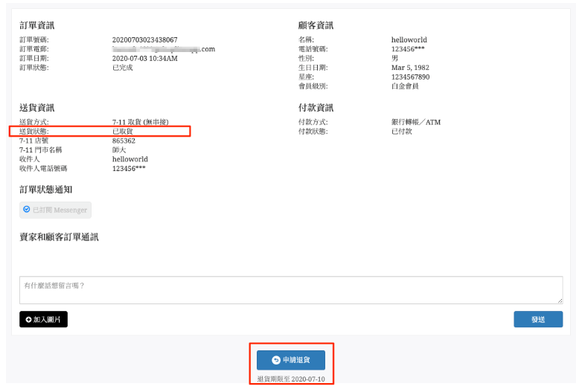Viewport: 582px width, 392px height.
Task: Click order date 2020-07-03 10:34AM
Action: [145, 58]
